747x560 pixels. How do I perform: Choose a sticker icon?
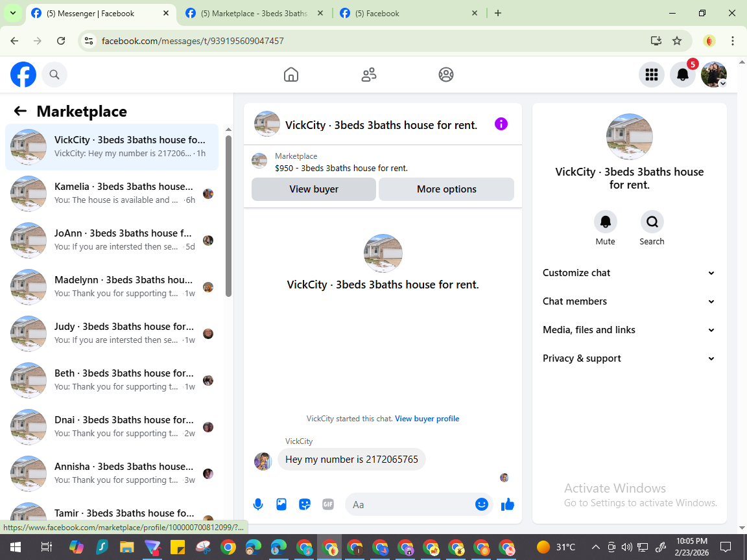coord(305,504)
